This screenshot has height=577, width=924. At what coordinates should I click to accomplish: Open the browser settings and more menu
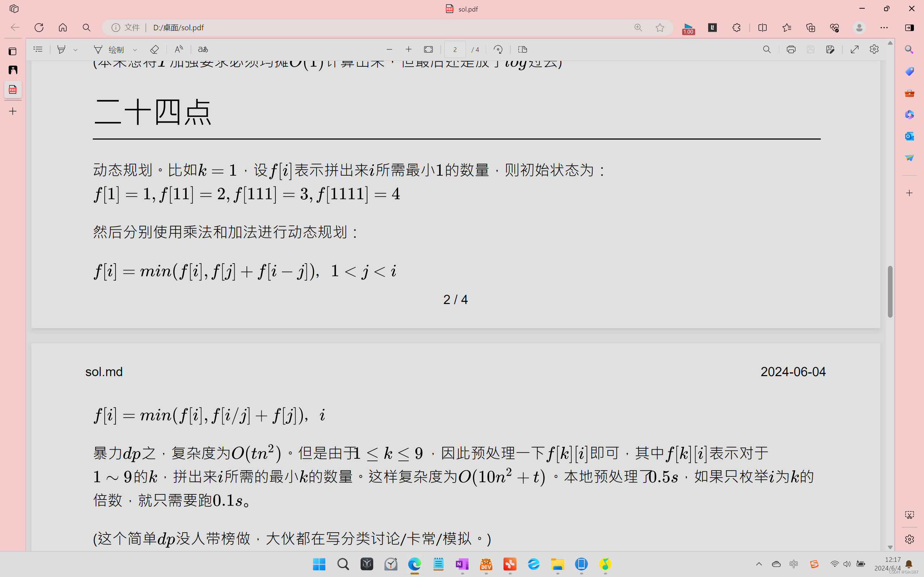click(x=884, y=27)
